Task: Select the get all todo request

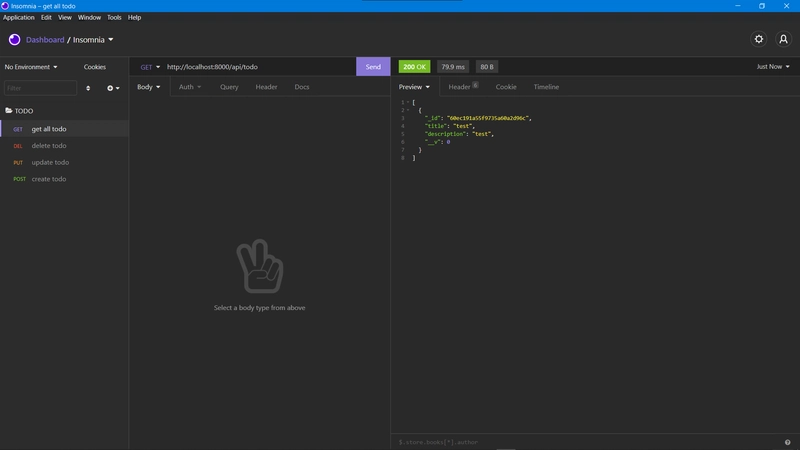Action: (64, 129)
